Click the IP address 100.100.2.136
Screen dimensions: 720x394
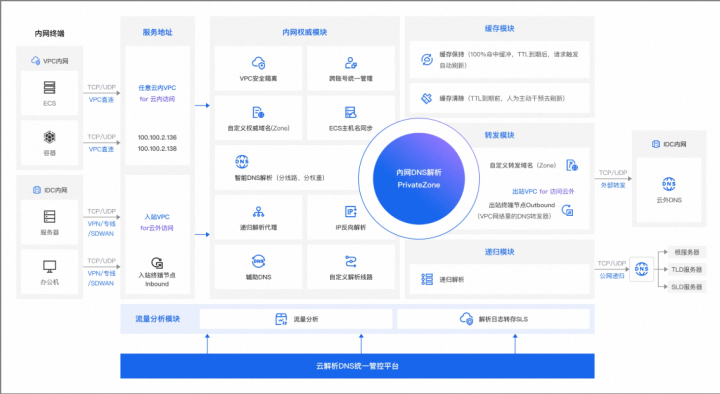click(x=157, y=137)
